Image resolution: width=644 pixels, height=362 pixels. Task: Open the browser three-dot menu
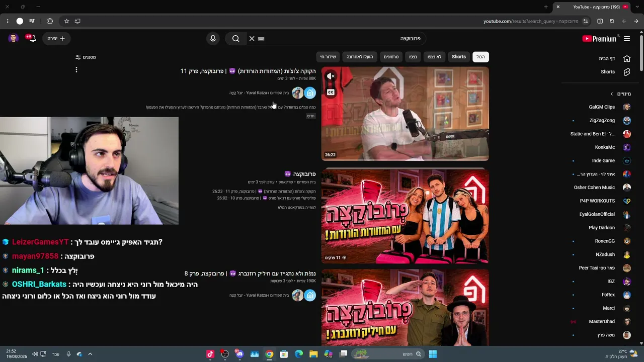coord(8,21)
